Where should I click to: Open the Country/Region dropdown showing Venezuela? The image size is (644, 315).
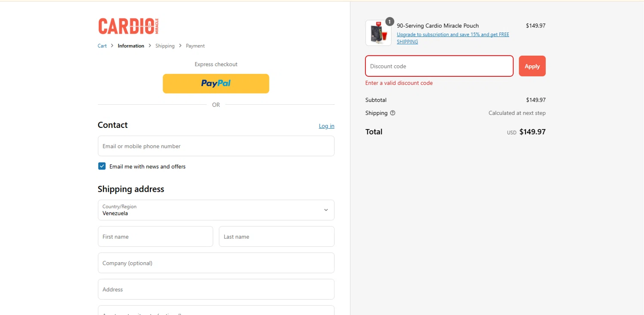pos(216,210)
